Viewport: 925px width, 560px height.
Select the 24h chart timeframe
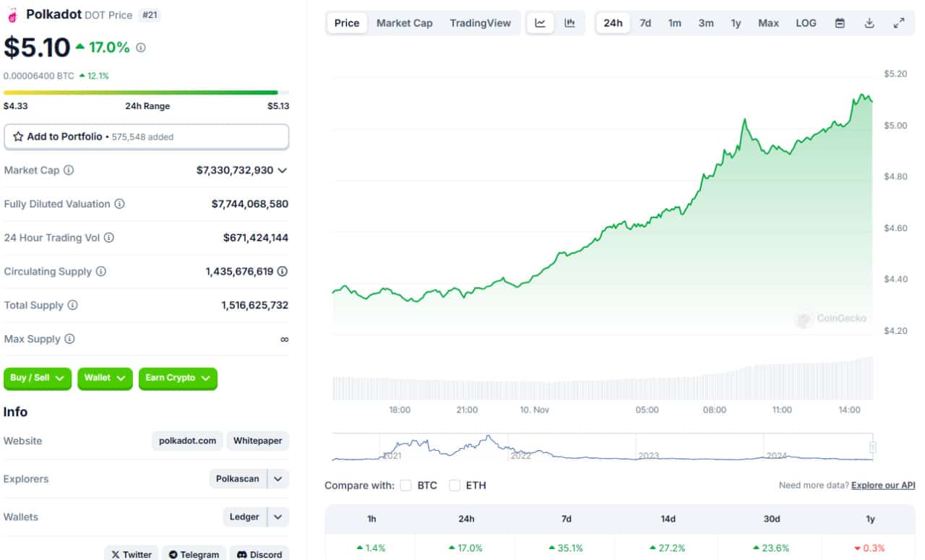coord(613,23)
